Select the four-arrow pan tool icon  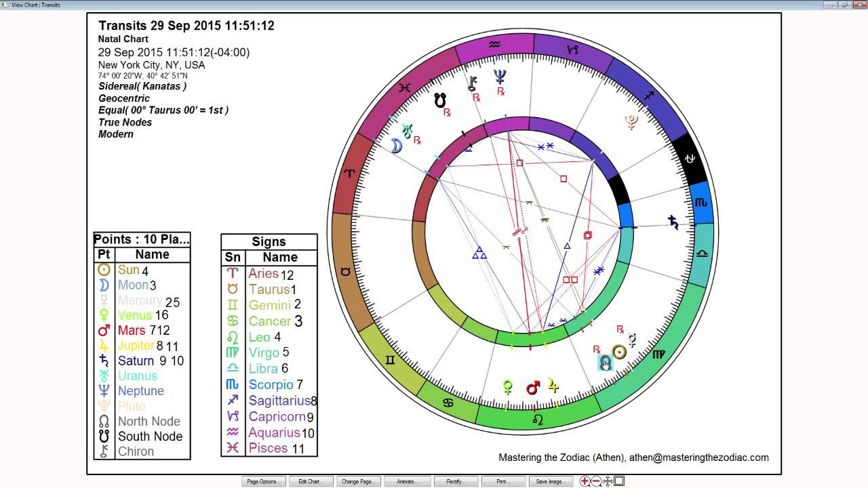[608, 481]
